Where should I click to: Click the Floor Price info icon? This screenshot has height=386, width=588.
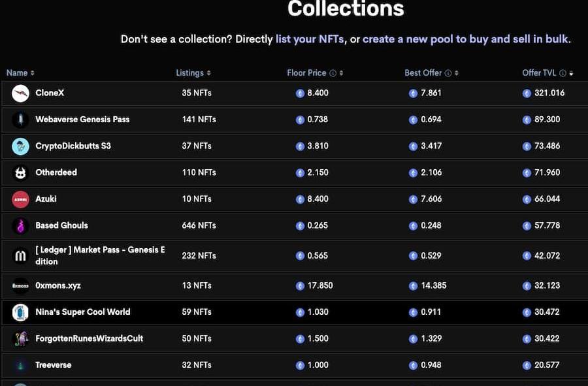333,73
